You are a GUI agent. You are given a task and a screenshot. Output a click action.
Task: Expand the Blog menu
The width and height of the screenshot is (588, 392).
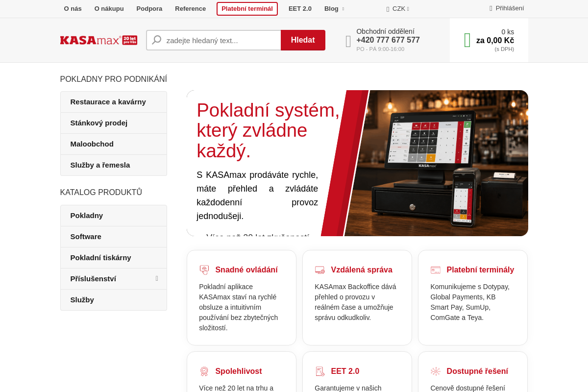pyautogui.click(x=334, y=8)
